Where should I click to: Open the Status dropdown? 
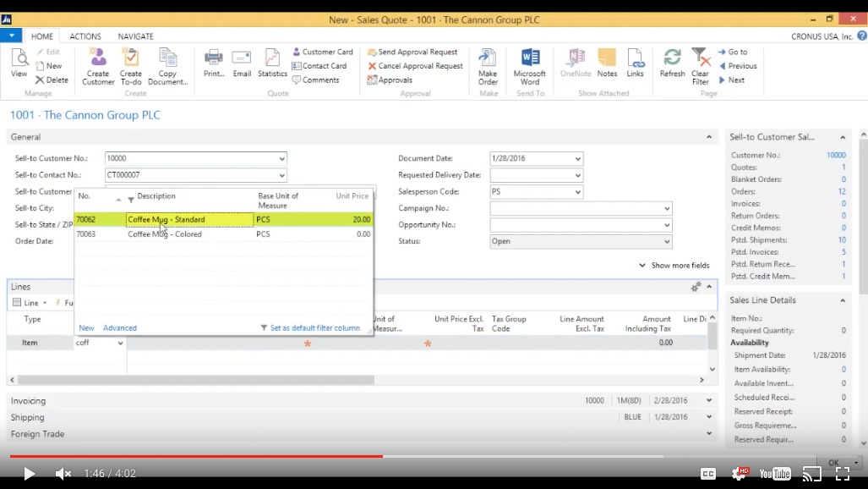point(667,242)
